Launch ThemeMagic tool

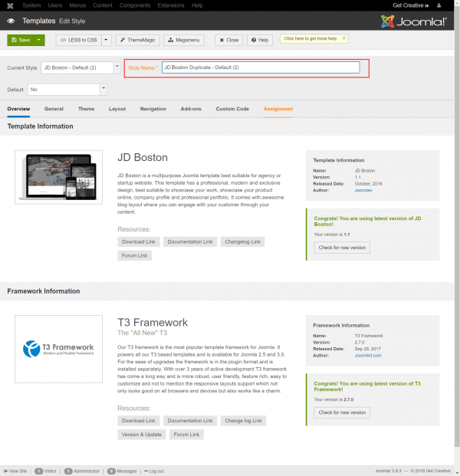click(137, 40)
